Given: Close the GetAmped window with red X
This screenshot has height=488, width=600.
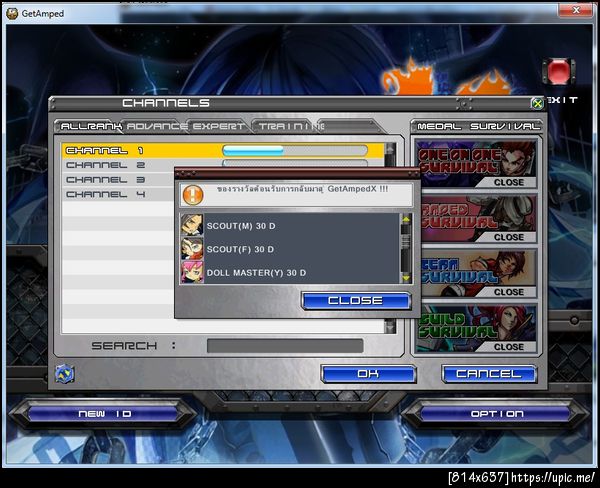Looking at the screenshot, I should [x=576, y=10].
